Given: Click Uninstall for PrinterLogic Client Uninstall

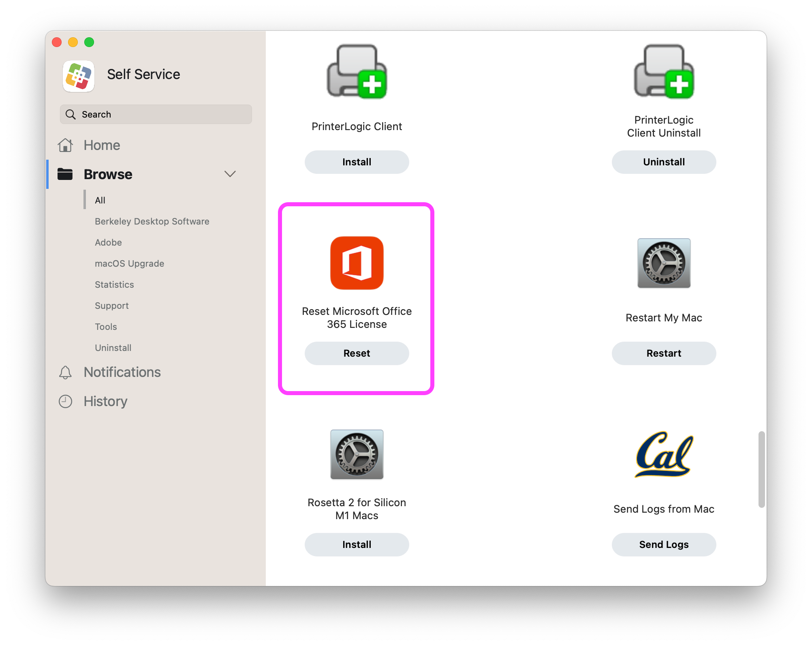Looking at the screenshot, I should [664, 162].
